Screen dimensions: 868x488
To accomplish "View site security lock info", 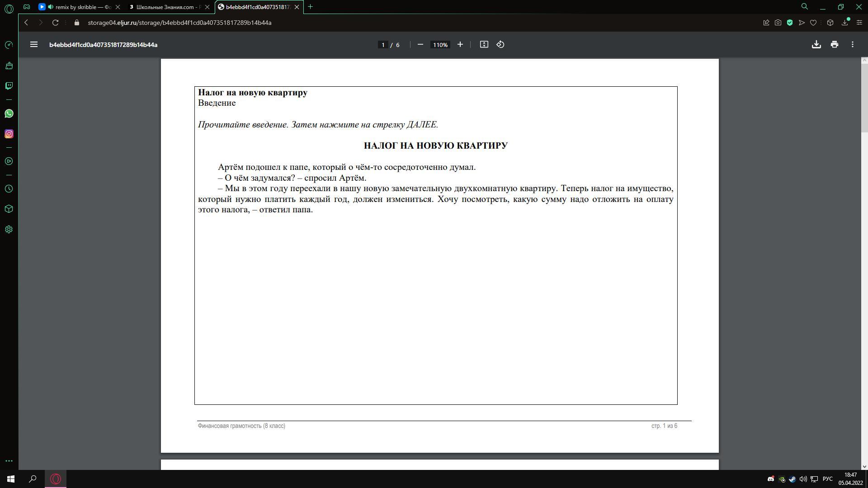I will pyautogui.click(x=76, y=23).
